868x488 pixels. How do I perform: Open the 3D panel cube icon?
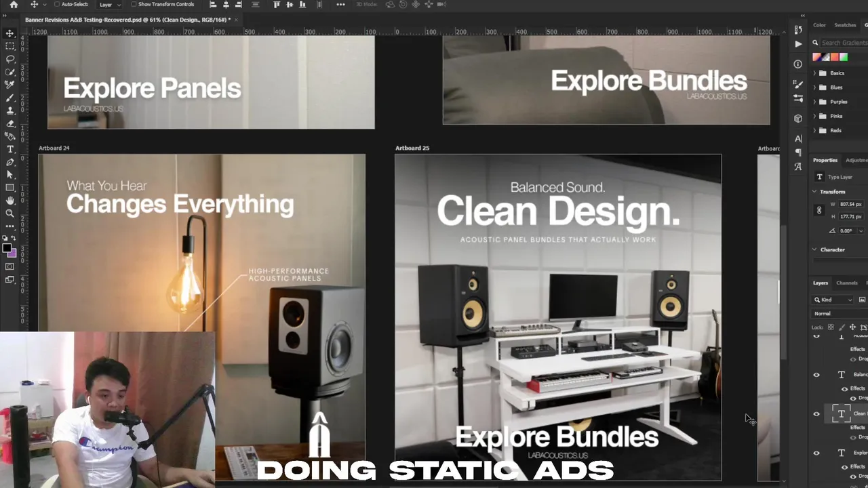pos(798,118)
